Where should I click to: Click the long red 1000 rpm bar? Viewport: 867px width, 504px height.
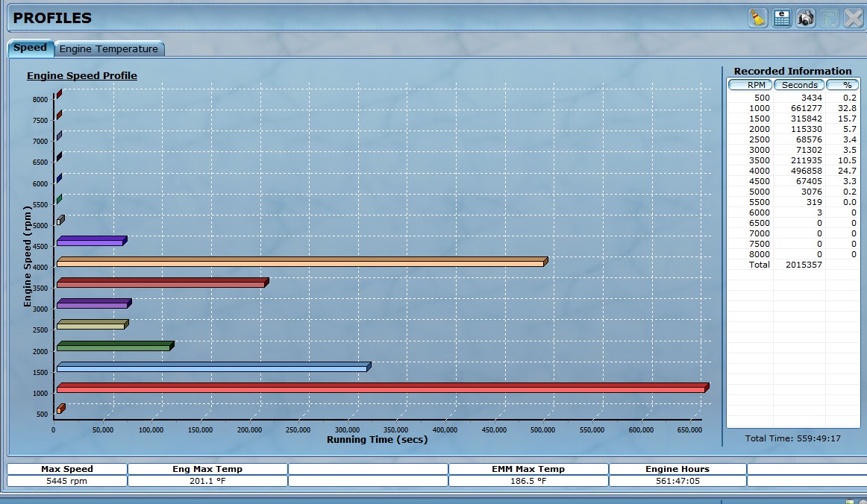click(383, 388)
